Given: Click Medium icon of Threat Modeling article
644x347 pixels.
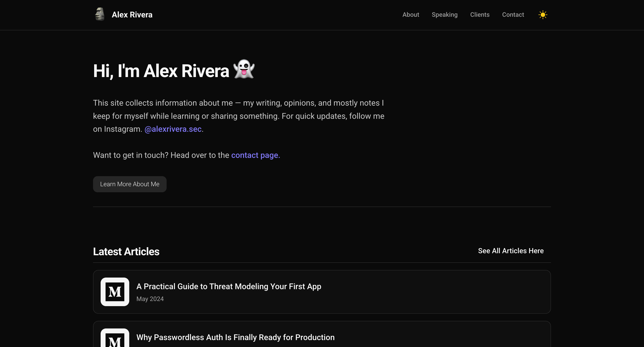Looking at the screenshot, I should coord(115,292).
